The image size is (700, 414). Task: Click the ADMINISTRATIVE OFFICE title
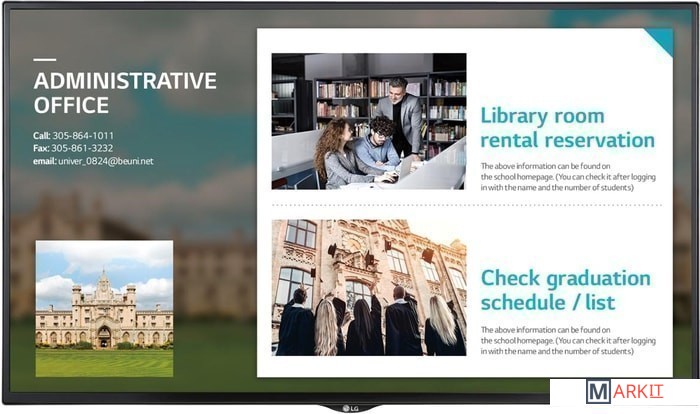124,92
